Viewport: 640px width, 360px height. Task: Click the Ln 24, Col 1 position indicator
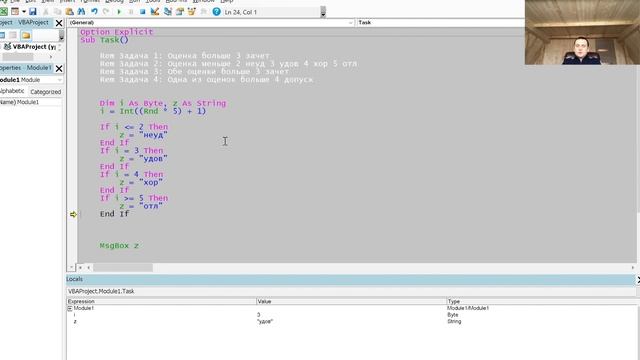241,12
